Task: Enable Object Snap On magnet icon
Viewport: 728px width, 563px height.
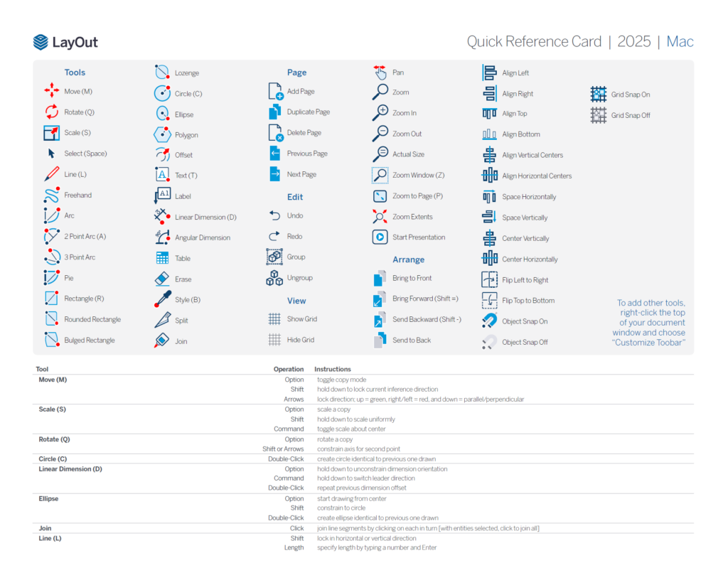Action: pos(489,321)
